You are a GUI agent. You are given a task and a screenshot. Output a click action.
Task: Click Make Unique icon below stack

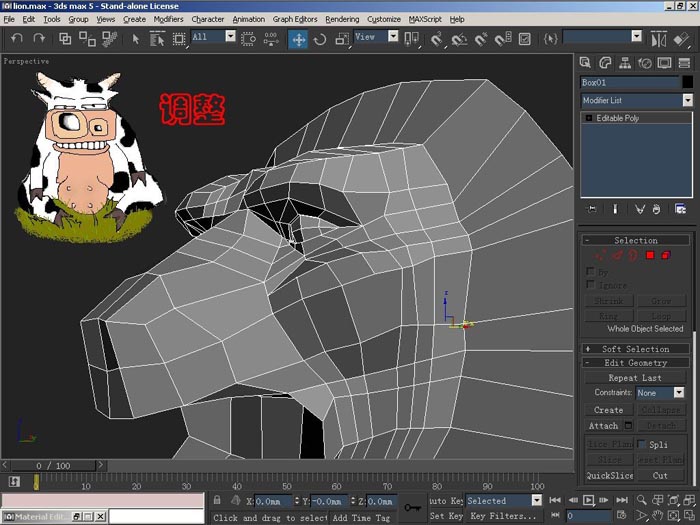(x=640, y=209)
